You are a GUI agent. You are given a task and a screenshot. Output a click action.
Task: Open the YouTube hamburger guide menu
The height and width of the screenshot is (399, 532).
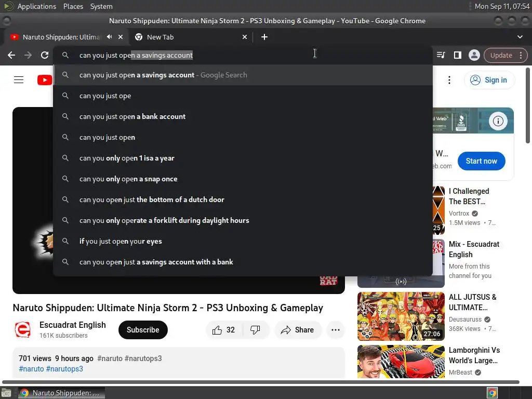19,79
